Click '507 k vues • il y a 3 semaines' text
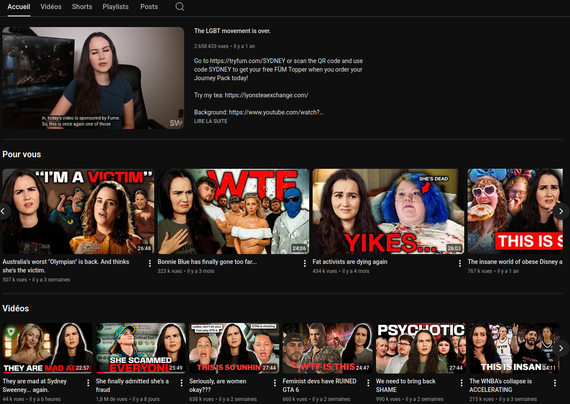The image size is (570, 404). point(36,280)
